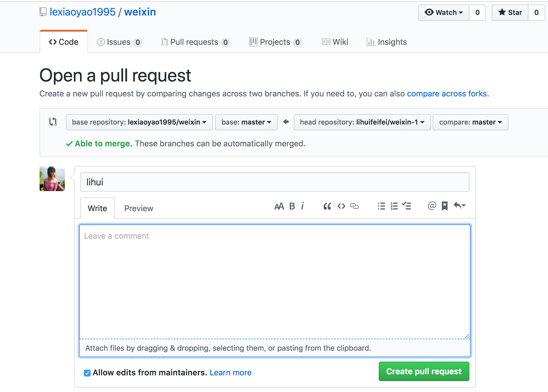Add a link icon in toolbar
This screenshot has width=548, height=392.
tap(354, 206)
